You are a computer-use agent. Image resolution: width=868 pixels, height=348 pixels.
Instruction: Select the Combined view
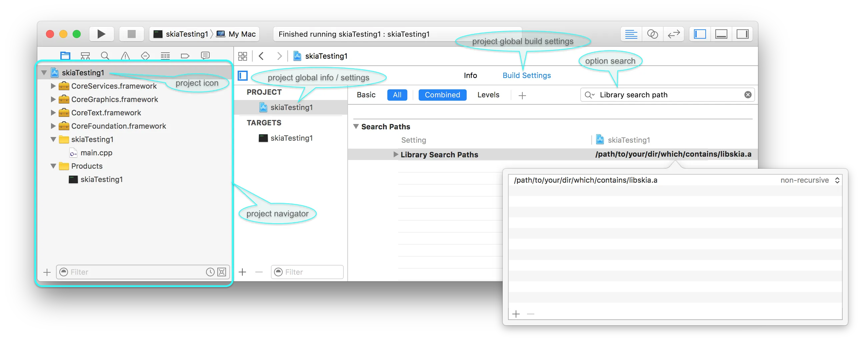click(x=442, y=95)
